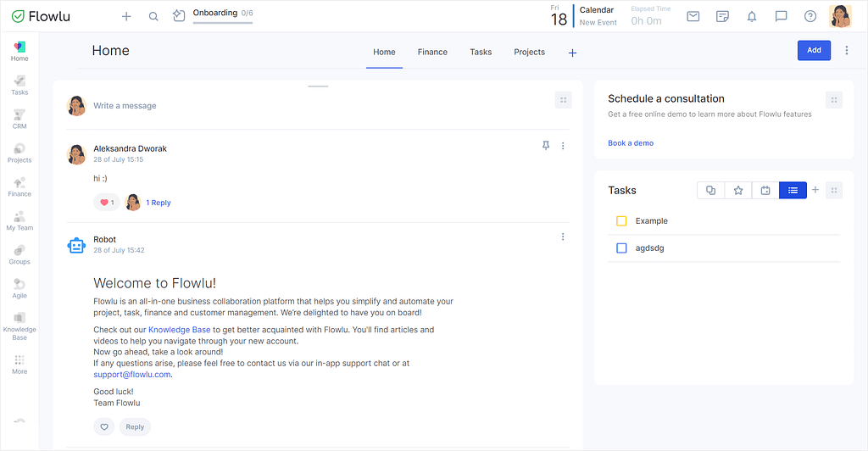
Task: Pin Aleksandra Dworak's post
Action: (546, 146)
